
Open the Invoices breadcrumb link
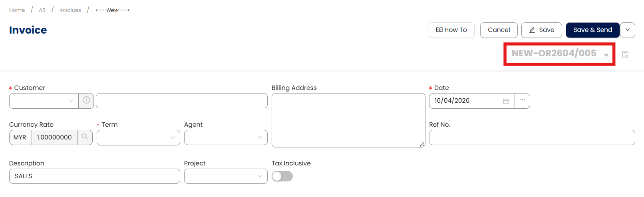point(70,10)
